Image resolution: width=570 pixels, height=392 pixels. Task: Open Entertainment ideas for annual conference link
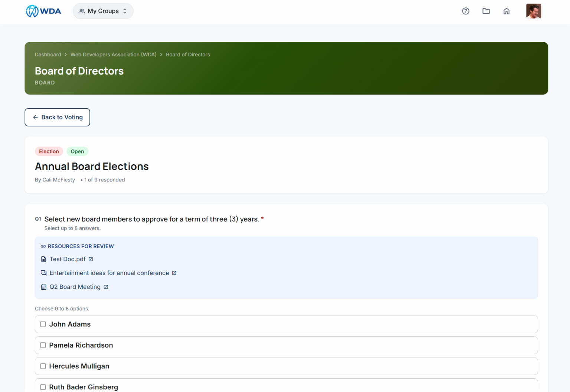click(109, 273)
